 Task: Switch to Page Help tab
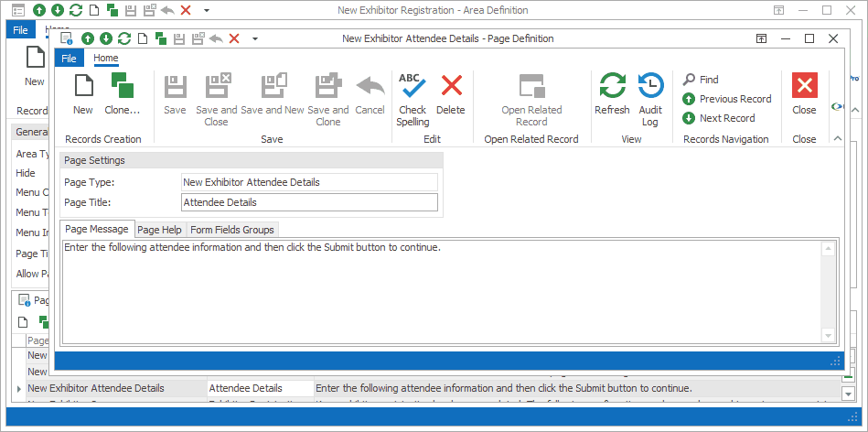pos(159,230)
